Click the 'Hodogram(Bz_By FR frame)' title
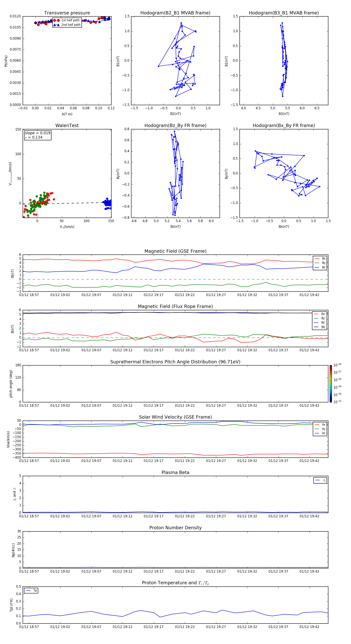 [175, 125]
